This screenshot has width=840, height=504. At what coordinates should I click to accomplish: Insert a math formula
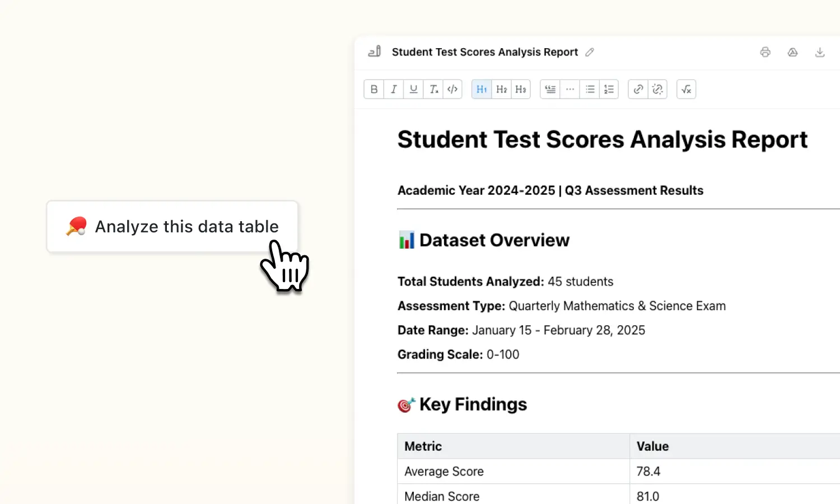tap(686, 89)
